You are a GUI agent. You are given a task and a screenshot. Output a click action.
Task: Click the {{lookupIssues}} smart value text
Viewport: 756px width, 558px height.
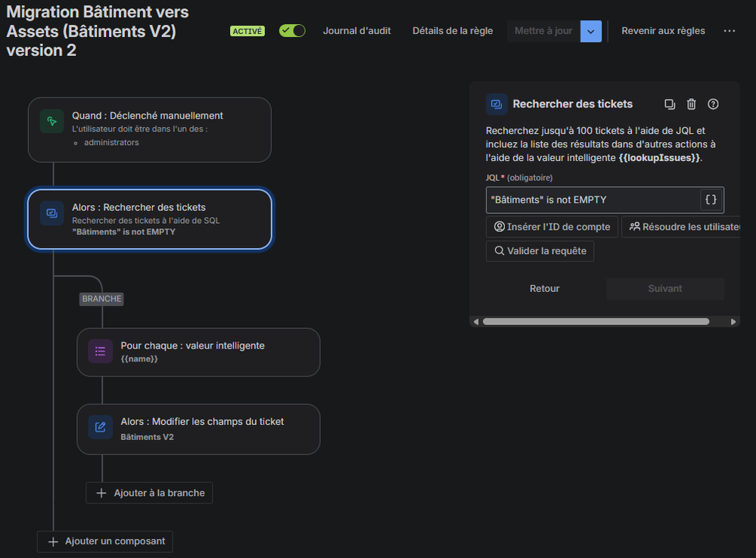(x=659, y=157)
